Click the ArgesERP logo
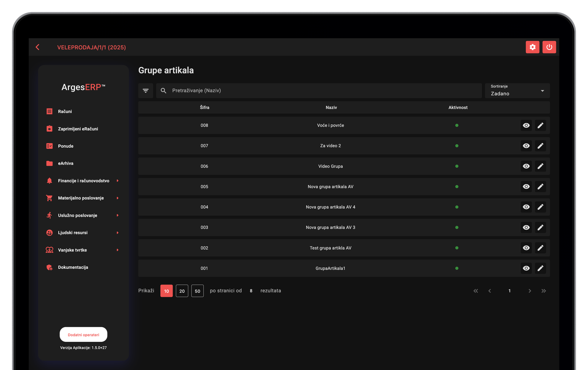 point(84,87)
